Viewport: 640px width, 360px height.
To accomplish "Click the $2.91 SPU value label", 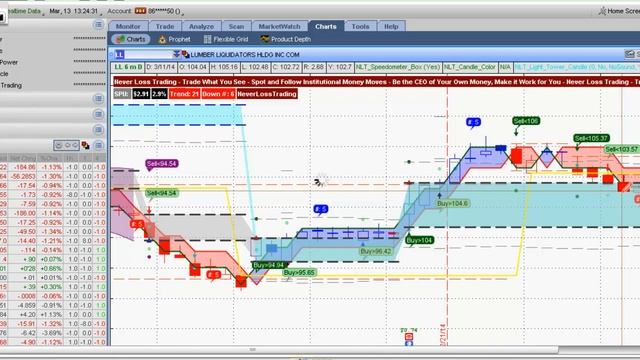I will (x=141, y=94).
